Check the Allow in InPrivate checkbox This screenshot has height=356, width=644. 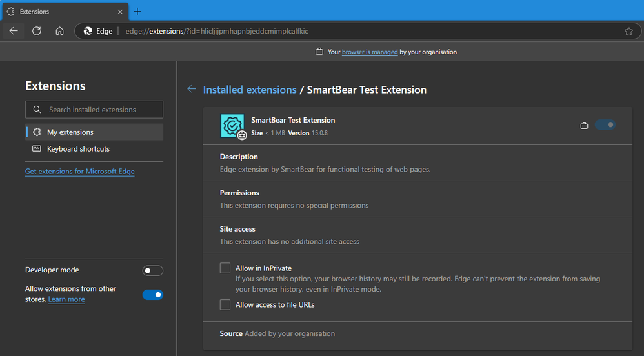(225, 268)
